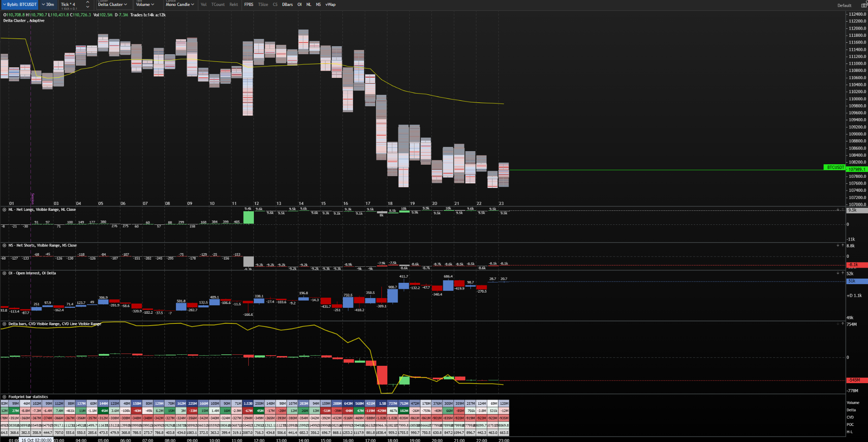Open the Mono Candle style dropdown
Viewport: 868px width, 442px height.
click(x=180, y=5)
